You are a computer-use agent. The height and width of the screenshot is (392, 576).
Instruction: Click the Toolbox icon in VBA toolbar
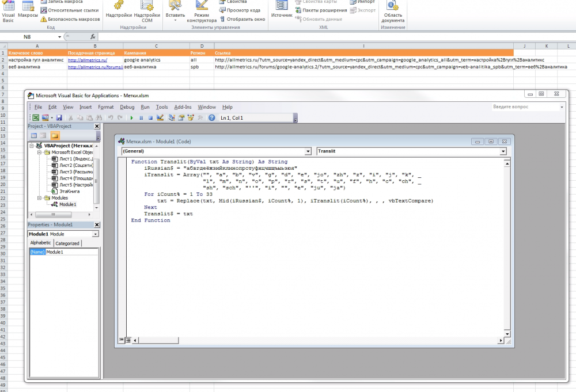(200, 118)
